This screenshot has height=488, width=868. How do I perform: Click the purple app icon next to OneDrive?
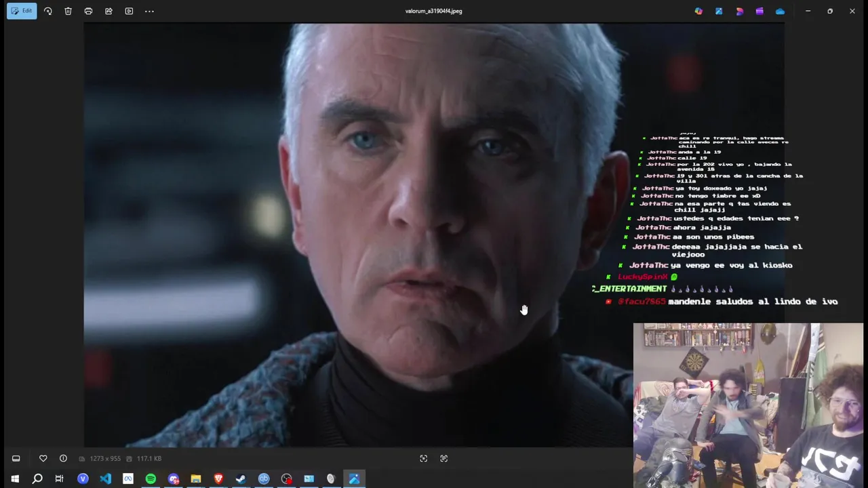[759, 11]
